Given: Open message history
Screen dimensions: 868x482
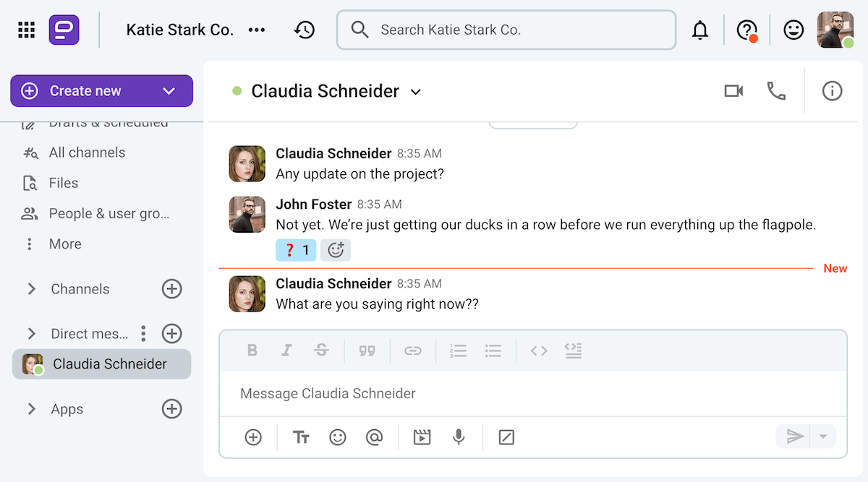Looking at the screenshot, I should tap(305, 30).
